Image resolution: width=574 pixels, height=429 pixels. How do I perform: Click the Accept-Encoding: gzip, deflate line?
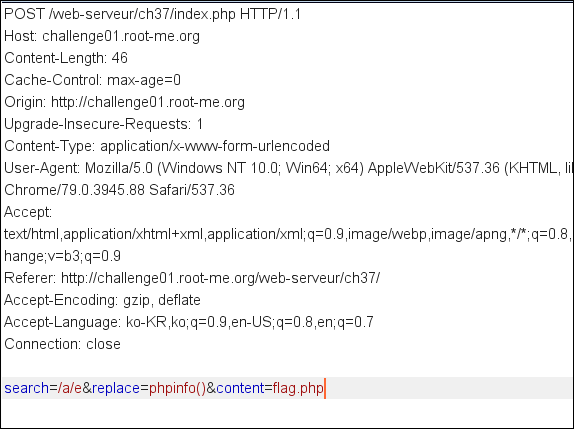click(x=102, y=300)
